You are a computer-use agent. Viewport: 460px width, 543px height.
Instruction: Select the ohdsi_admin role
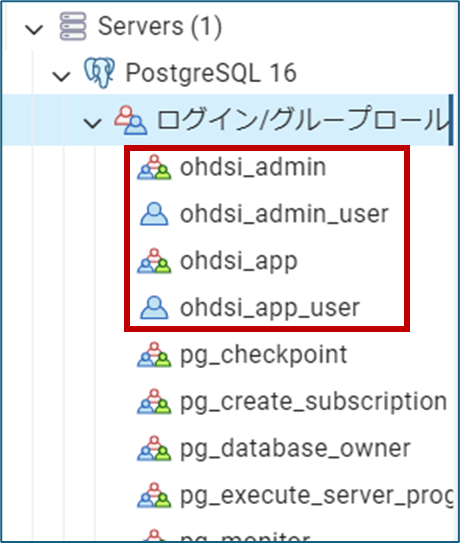[x=253, y=167]
